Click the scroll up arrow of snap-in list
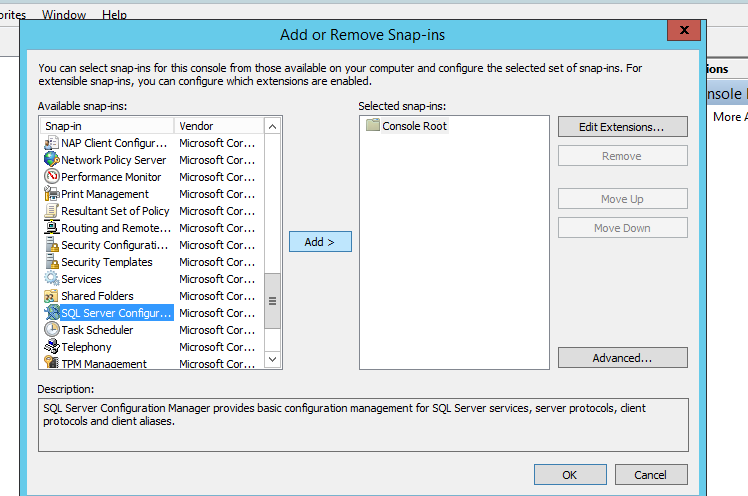Image resolution: width=748 pixels, height=496 pixels. [x=272, y=126]
